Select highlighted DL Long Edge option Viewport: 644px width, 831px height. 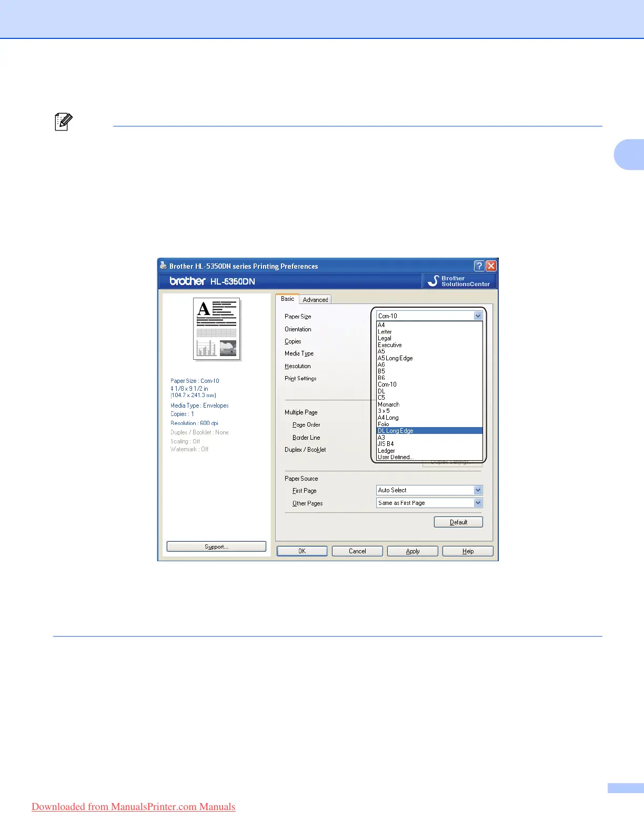click(x=429, y=431)
